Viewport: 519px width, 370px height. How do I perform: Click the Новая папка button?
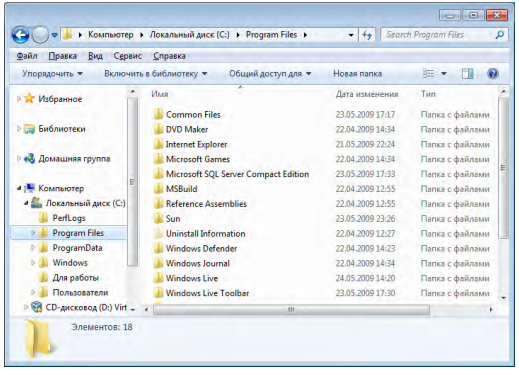click(357, 73)
